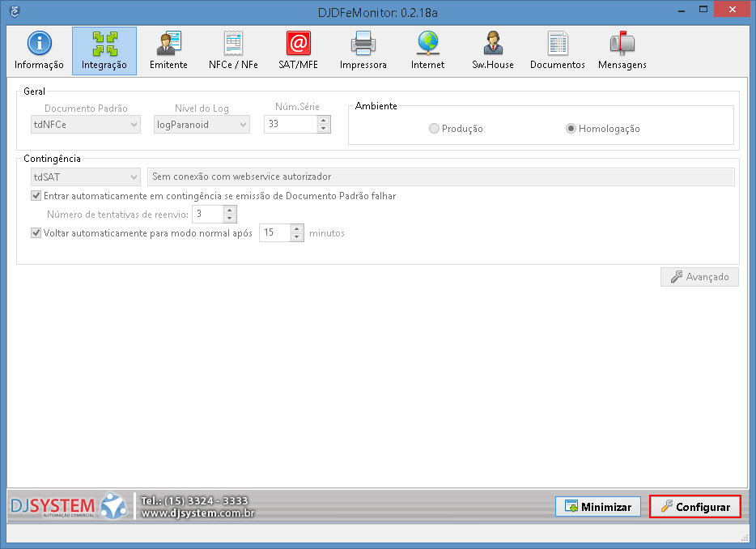The width and height of the screenshot is (756, 549).
Task: Increase number of reenvio attempts
Action: 230,210
